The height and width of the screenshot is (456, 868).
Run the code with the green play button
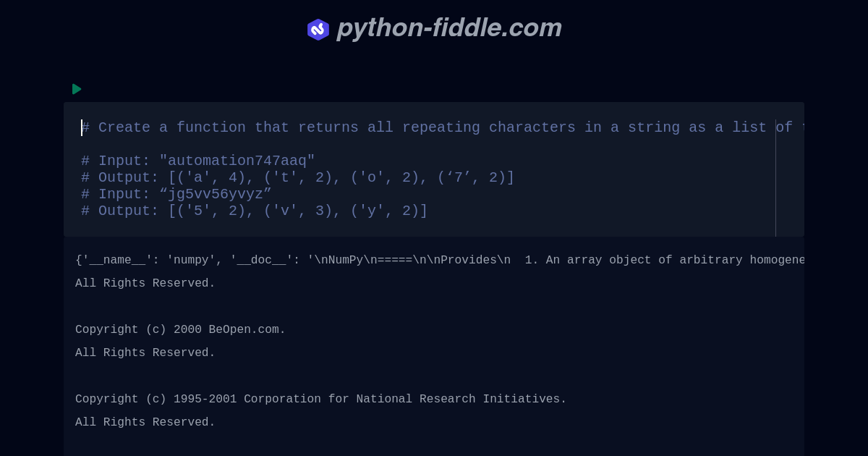coord(77,89)
